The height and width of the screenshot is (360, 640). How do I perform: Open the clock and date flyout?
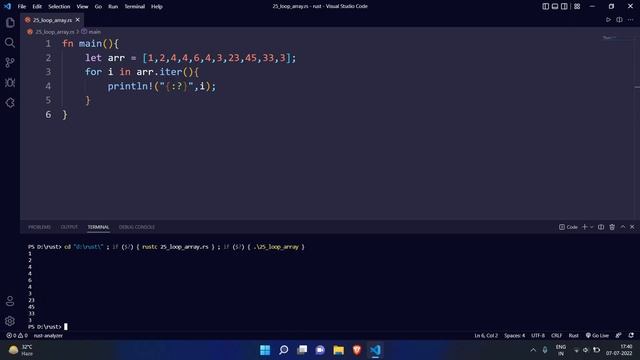[620, 350]
